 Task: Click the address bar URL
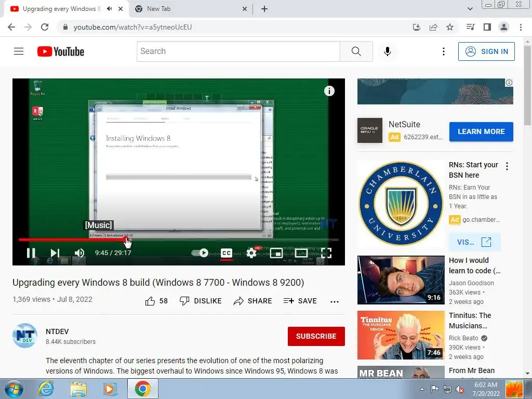pyautogui.click(x=132, y=27)
